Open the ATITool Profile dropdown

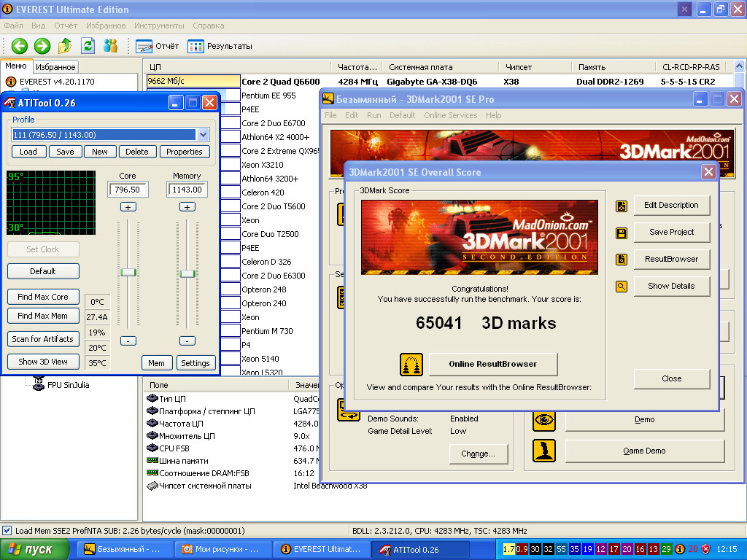pyautogui.click(x=203, y=135)
